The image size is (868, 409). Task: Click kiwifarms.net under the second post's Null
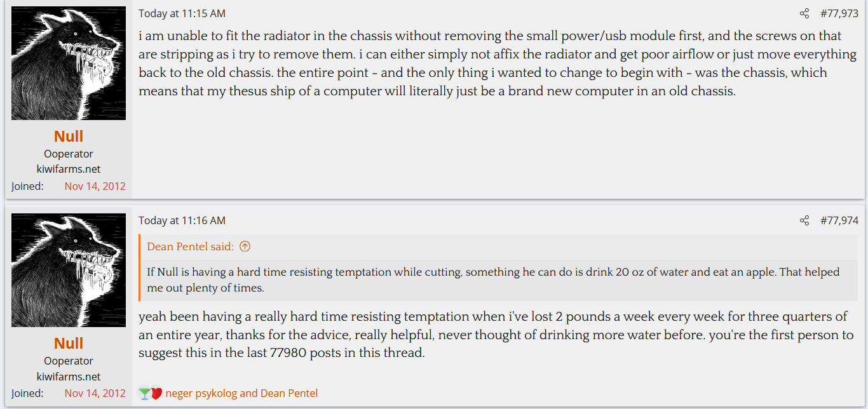point(69,377)
